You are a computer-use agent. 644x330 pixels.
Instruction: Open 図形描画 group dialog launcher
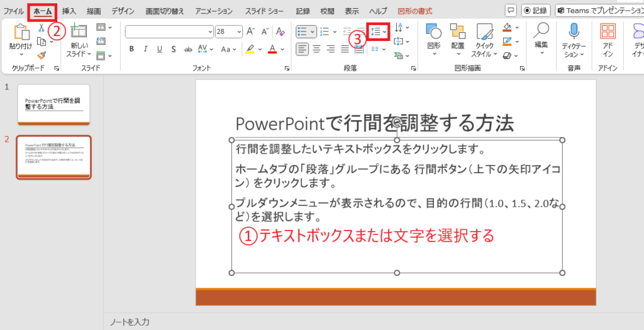point(522,69)
